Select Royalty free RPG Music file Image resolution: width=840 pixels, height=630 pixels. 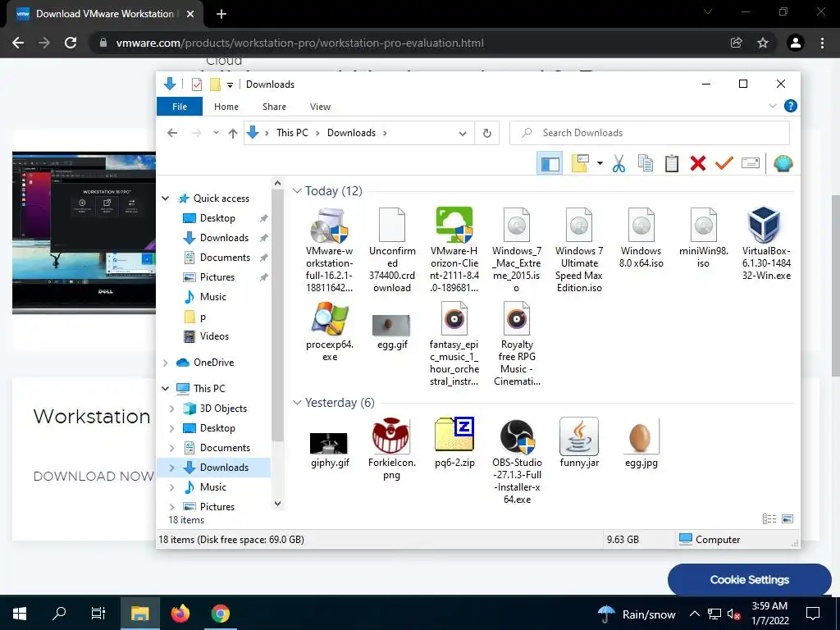[x=517, y=344]
